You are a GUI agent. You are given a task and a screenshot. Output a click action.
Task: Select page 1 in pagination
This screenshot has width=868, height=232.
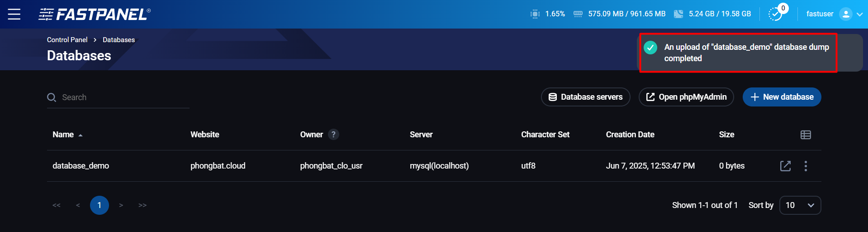tap(100, 205)
